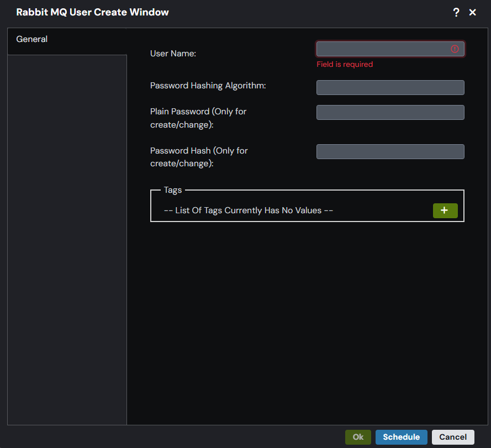
Task: Click the 'Field is required' error message
Action: click(x=345, y=64)
